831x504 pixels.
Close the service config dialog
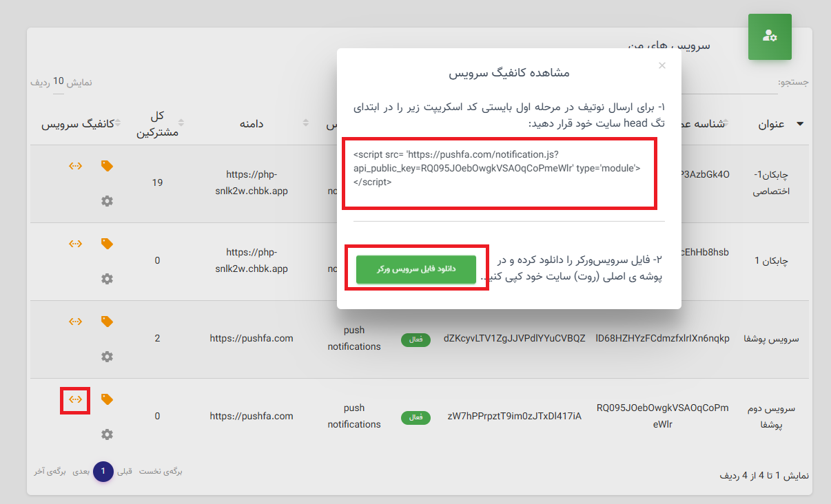click(662, 65)
